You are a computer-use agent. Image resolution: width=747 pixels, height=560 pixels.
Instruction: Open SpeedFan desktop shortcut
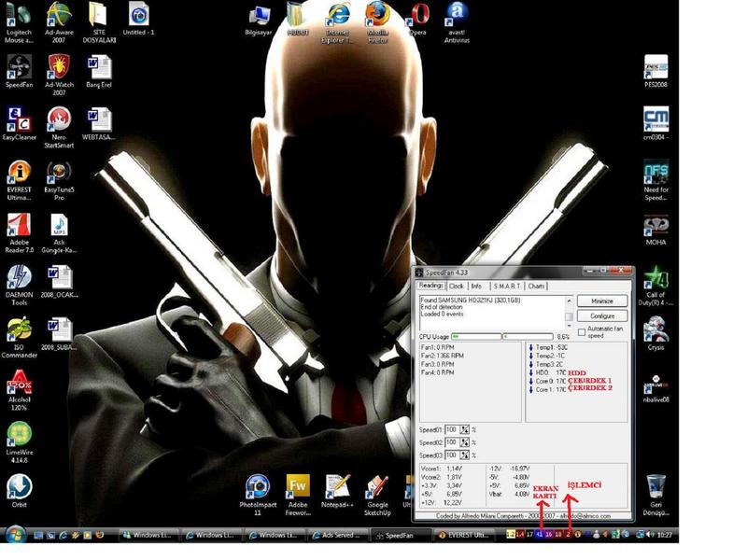click(x=19, y=71)
